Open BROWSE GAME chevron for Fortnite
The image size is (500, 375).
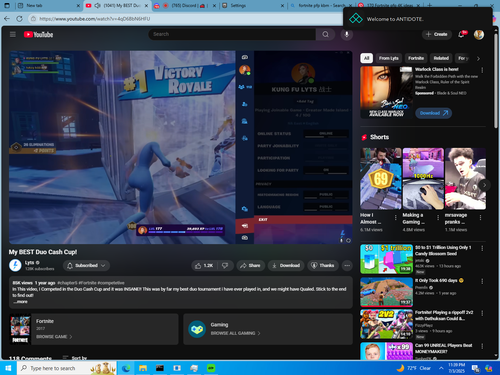[70, 337]
